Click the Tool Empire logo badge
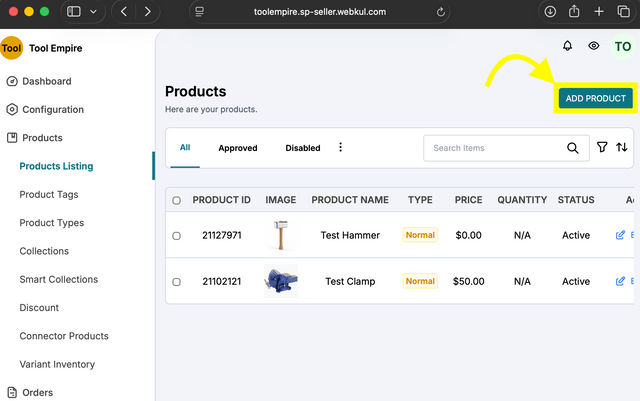This screenshot has height=401, width=640. pyautogui.click(x=11, y=48)
